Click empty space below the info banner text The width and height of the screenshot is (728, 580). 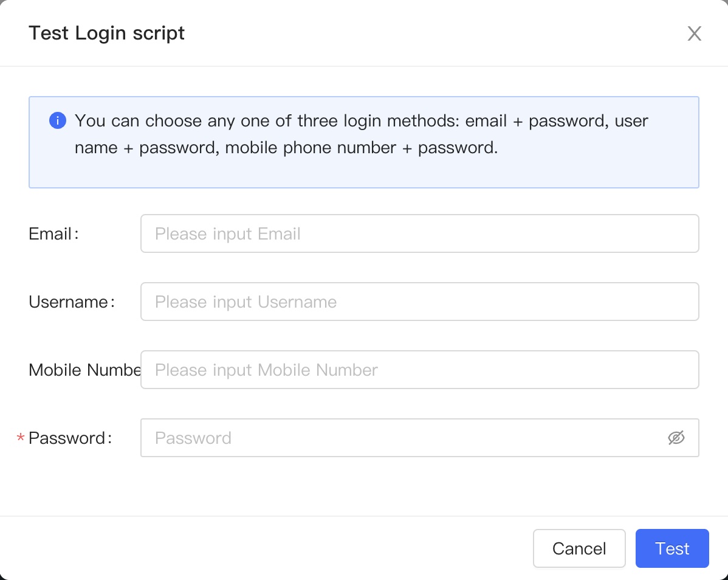363,173
